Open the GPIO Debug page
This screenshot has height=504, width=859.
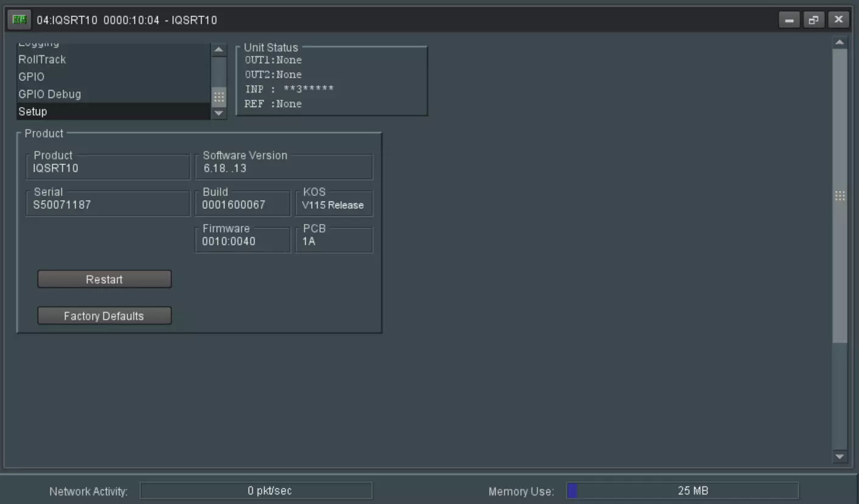[x=113, y=94]
